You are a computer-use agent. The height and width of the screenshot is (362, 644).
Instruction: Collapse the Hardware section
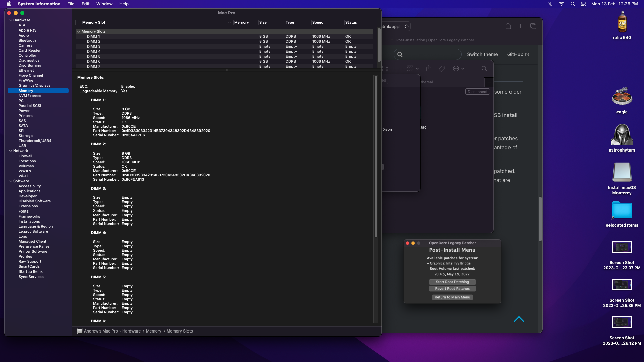coord(11,20)
